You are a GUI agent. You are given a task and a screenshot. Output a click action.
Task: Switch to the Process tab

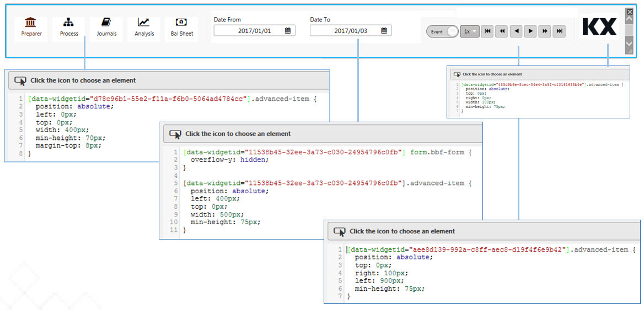(69, 28)
